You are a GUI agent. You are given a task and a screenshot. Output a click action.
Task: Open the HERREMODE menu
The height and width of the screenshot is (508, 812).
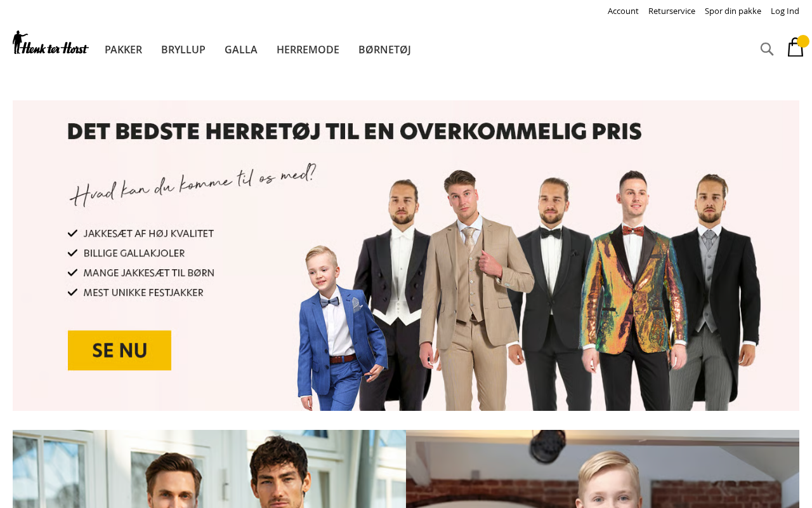[x=308, y=50]
